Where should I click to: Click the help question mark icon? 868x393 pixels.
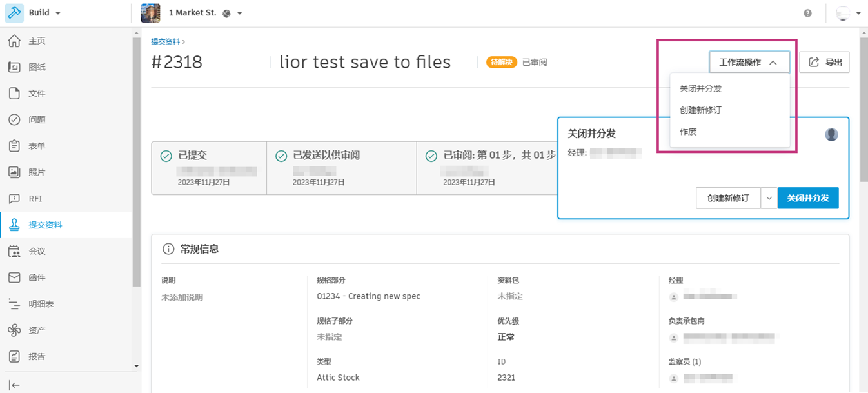[807, 14]
